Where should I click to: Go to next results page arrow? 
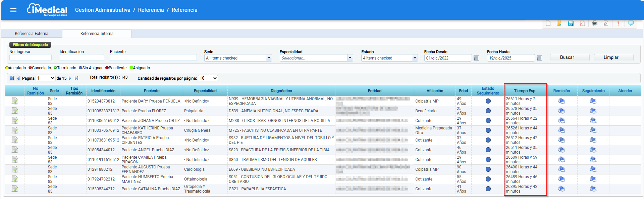point(70,78)
